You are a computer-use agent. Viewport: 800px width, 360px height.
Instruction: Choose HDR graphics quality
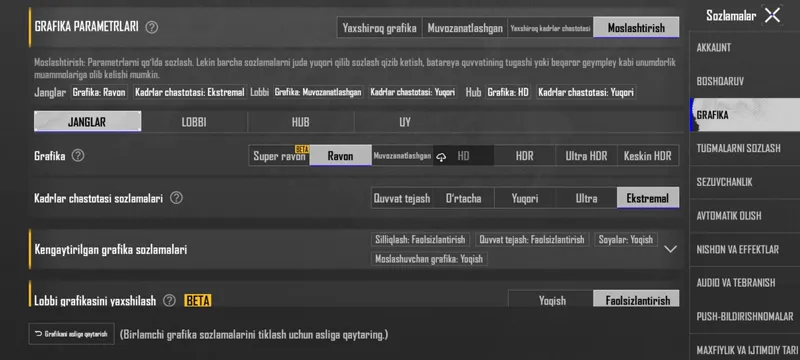524,156
